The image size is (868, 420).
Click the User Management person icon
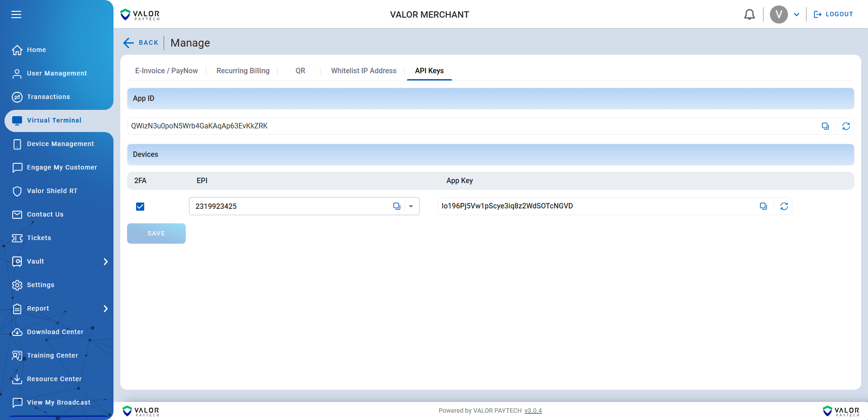pyautogui.click(x=17, y=73)
